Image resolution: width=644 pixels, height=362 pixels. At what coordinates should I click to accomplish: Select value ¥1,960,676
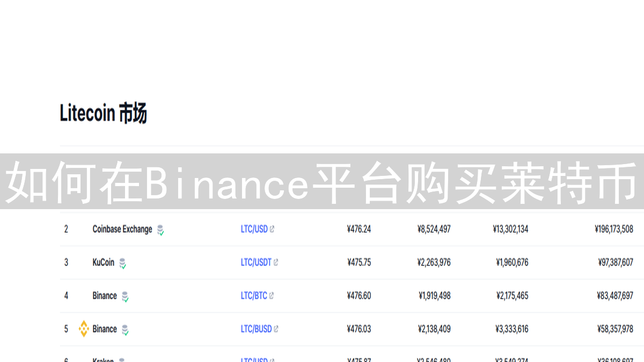coord(512,262)
